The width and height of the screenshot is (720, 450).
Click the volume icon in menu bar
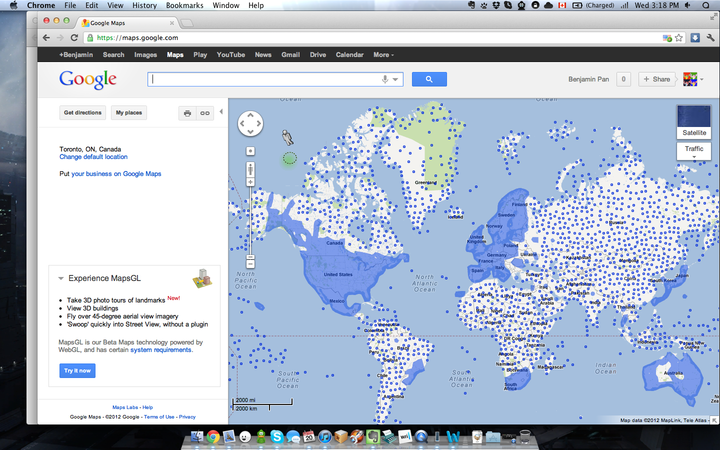tap(688, 5)
